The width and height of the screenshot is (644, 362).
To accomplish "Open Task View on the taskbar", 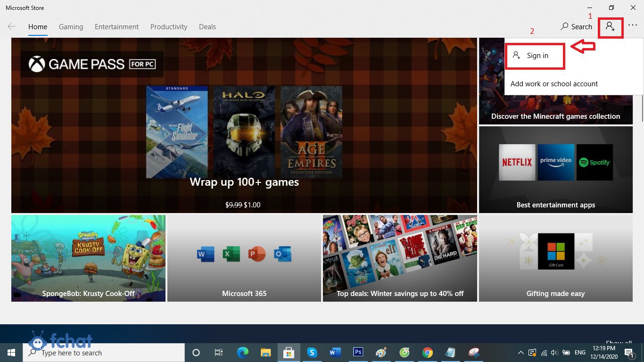I will click(219, 353).
